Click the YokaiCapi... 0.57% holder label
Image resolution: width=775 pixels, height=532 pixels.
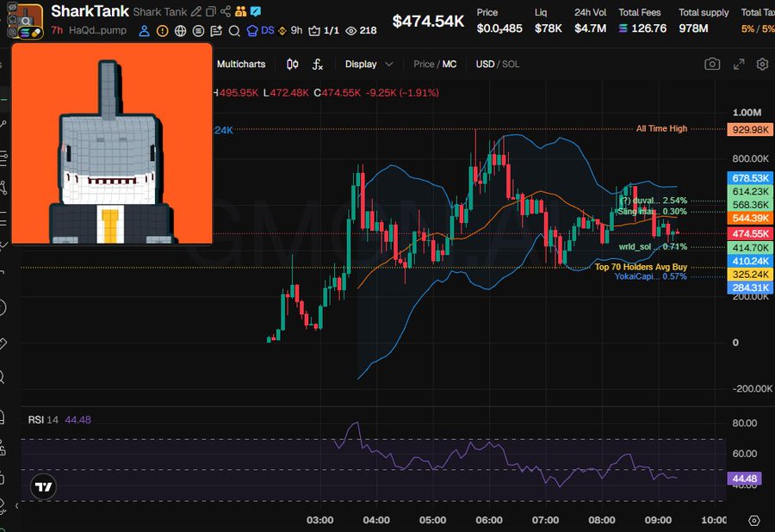tap(650, 276)
